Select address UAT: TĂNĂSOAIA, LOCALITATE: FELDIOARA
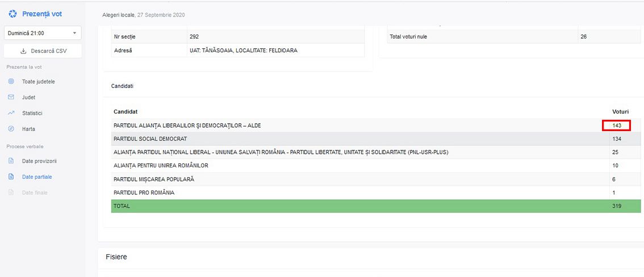 click(x=243, y=51)
